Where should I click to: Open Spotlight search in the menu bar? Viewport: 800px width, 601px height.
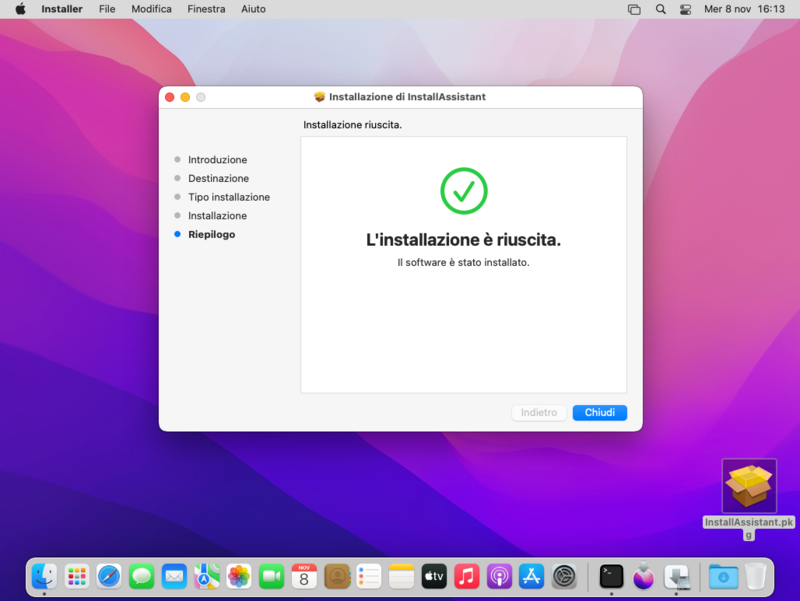point(661,9)
